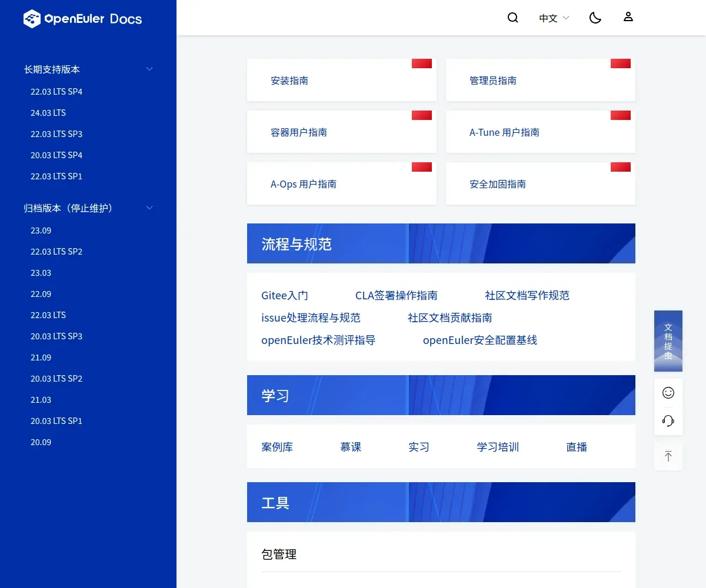Open the A-Tune 用户指南 card

click(x=541, y=132)
